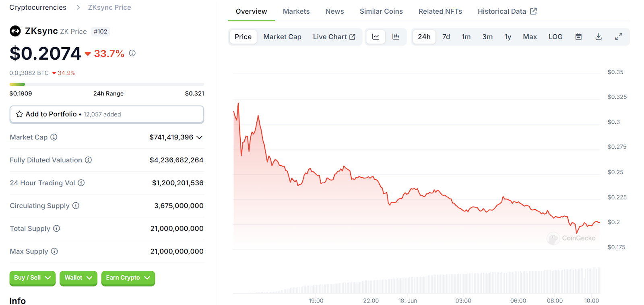The height and width of the screenshot is (305, 644).
Task: Select the 7d time range
Action: (446, 37)
